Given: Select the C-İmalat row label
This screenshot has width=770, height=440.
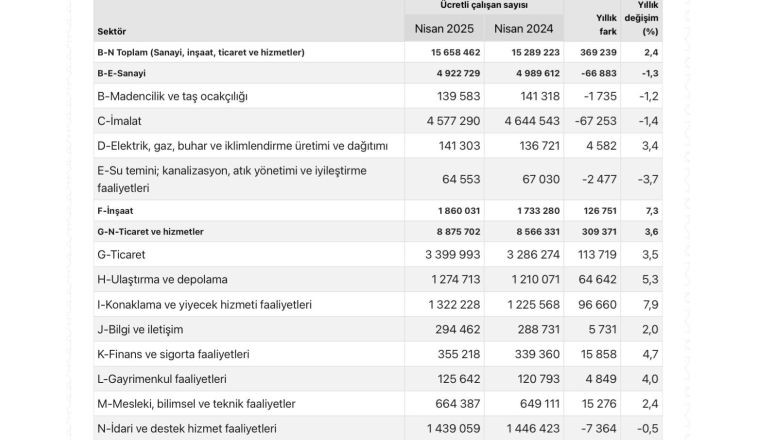Looking at the screenshot, I should pos(119,121).
